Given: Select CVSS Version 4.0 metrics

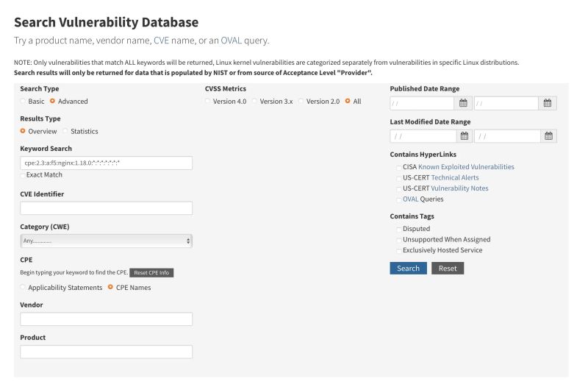Looking at the screenshot, I should pyautogui.click(x=207, y=101).
